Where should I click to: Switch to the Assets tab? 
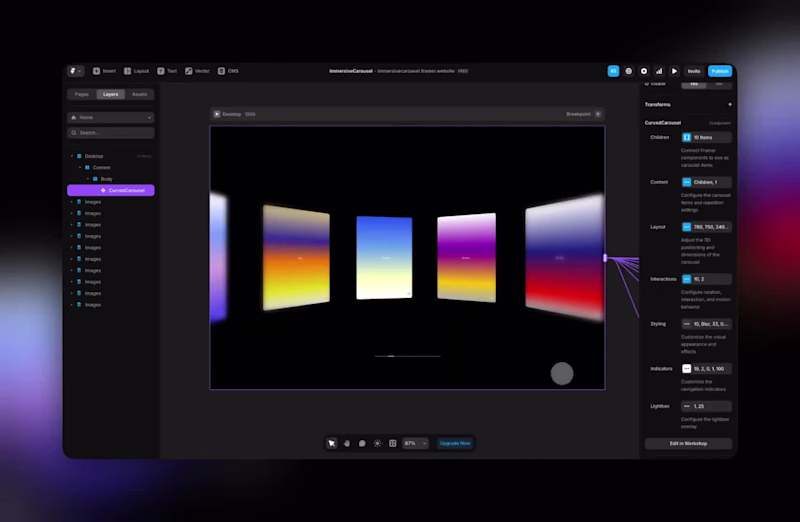(x=139, y=94)
